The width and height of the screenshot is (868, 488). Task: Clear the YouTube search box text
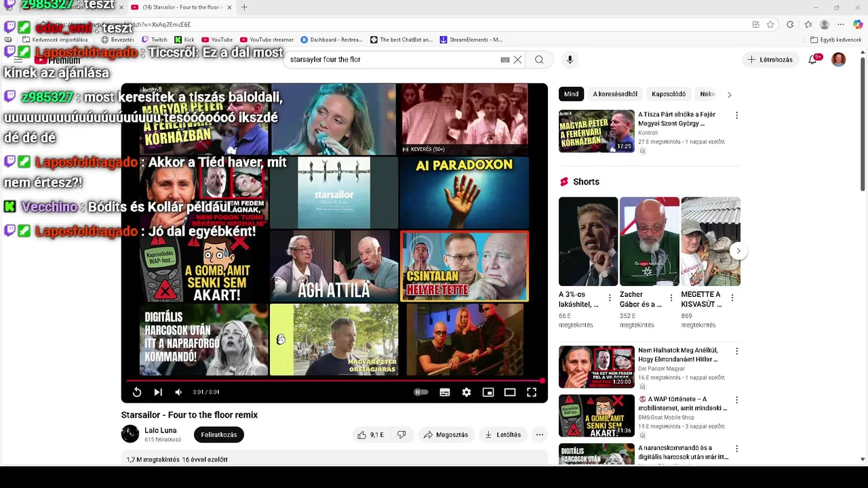(517, 60)
